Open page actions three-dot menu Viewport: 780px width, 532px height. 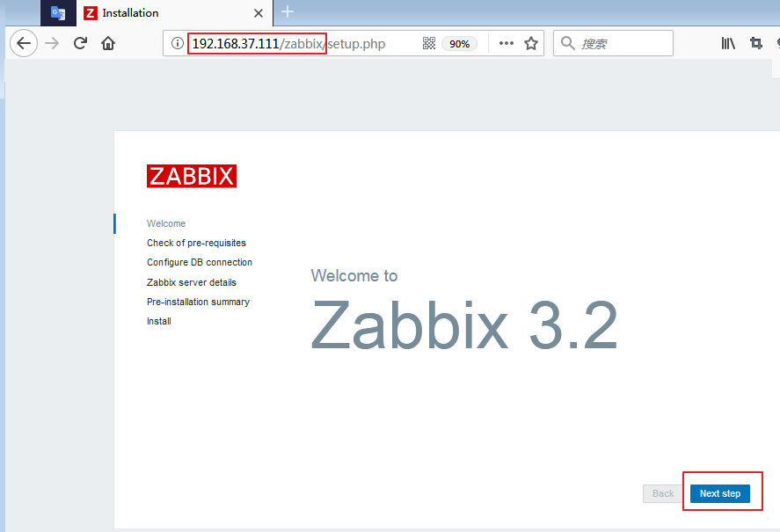(507, 43)
